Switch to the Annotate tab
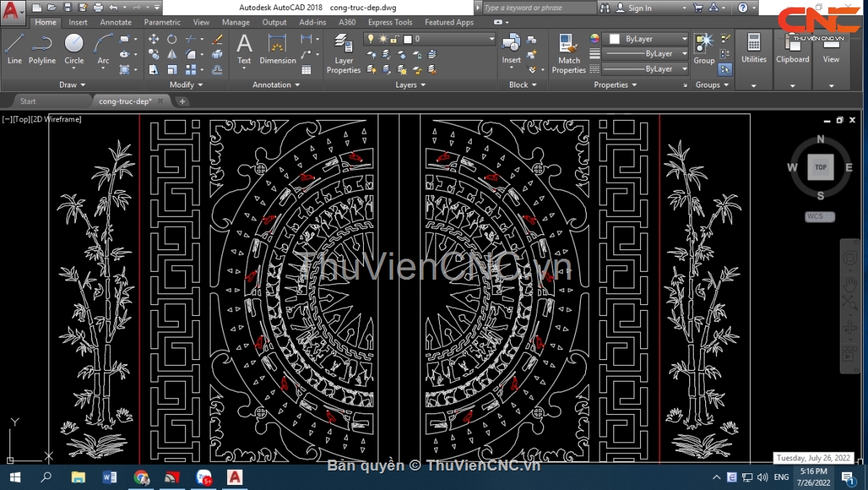Screen dimensions: 868x490 click(116, 22)
